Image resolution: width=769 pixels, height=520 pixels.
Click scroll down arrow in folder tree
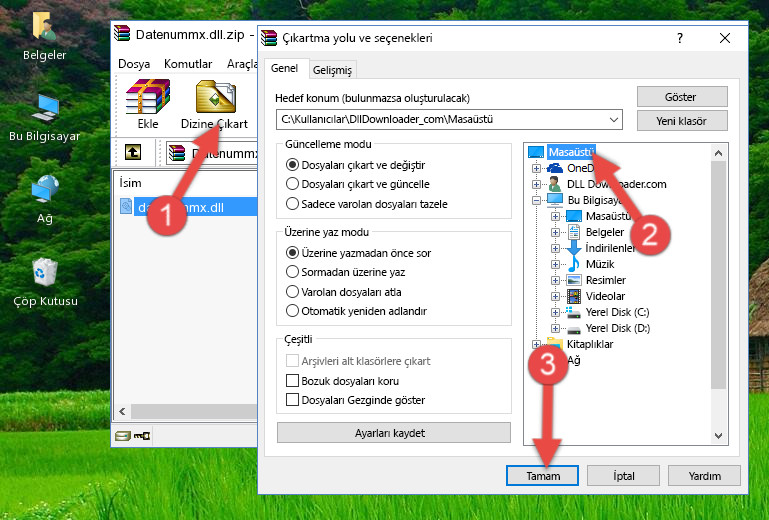[718, 435]
